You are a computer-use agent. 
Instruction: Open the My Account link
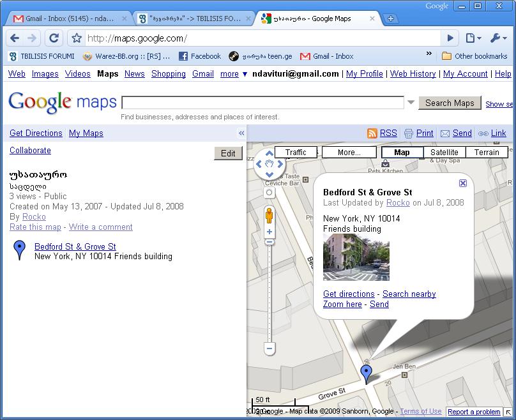(x=466, y=73)
